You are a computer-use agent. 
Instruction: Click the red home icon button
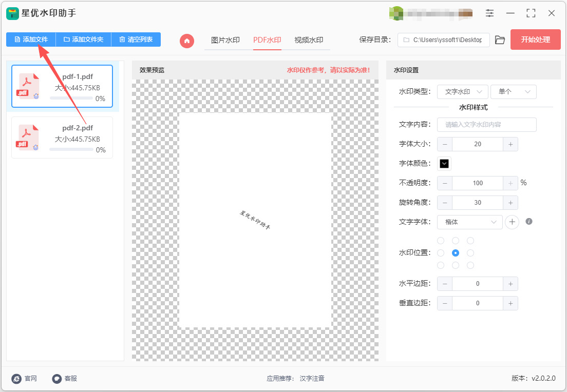[187, 41]
